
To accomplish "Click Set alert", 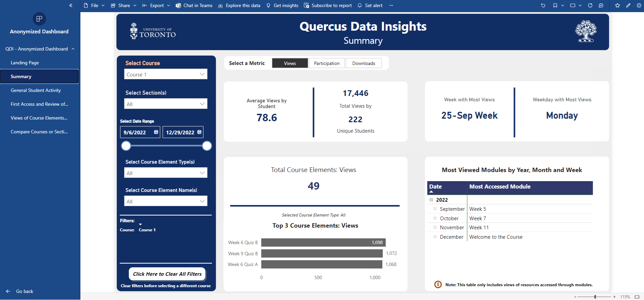I will tap(370, 5).
